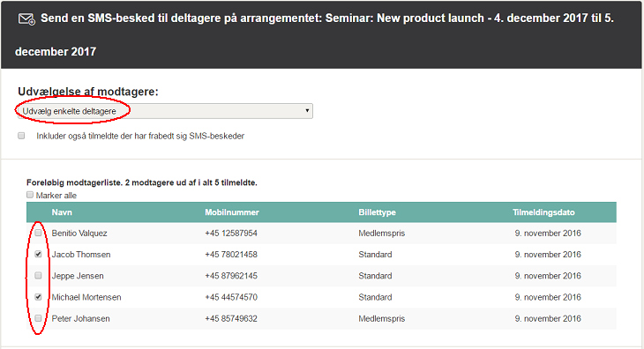Click the 'Billettype' column header
The image size is (644, 349).
(377, 212)
